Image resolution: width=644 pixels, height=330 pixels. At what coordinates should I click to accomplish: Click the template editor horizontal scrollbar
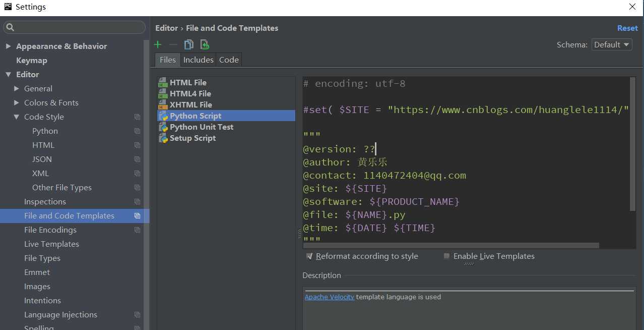tap(451, 245)
